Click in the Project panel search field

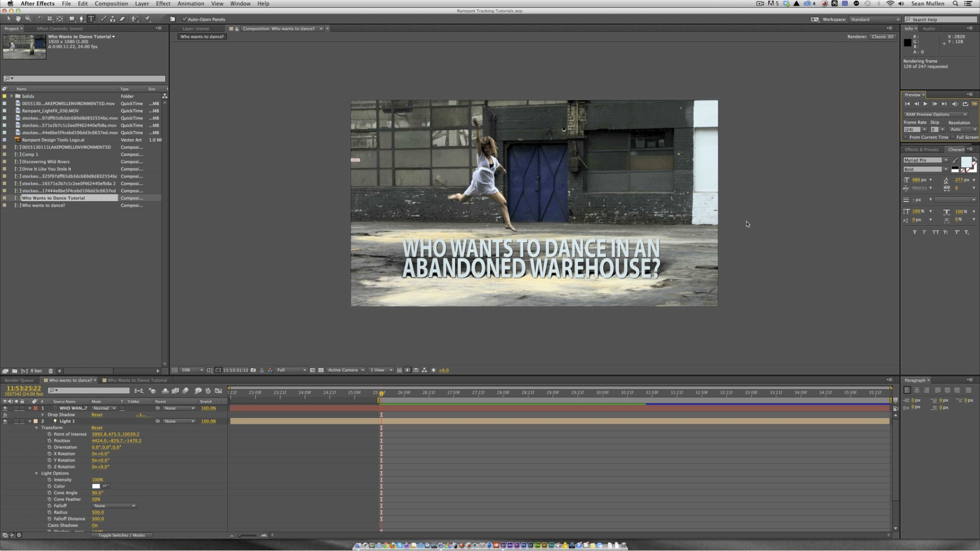(x=84, y=79)
